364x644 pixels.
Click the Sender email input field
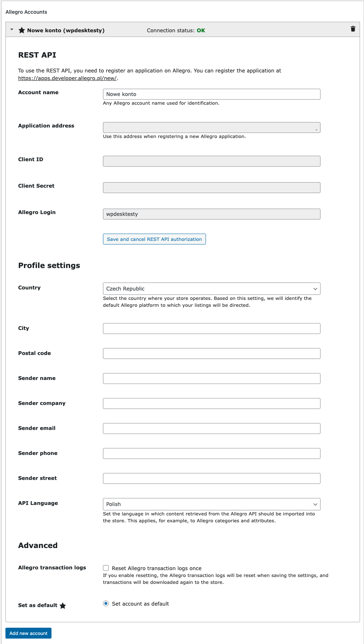[x=211, y=428]
